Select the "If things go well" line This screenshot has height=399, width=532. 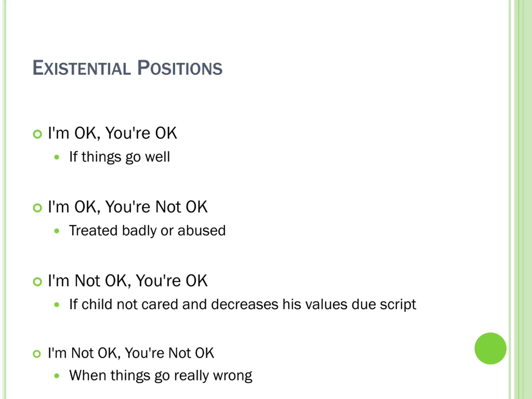click(119, 157)
